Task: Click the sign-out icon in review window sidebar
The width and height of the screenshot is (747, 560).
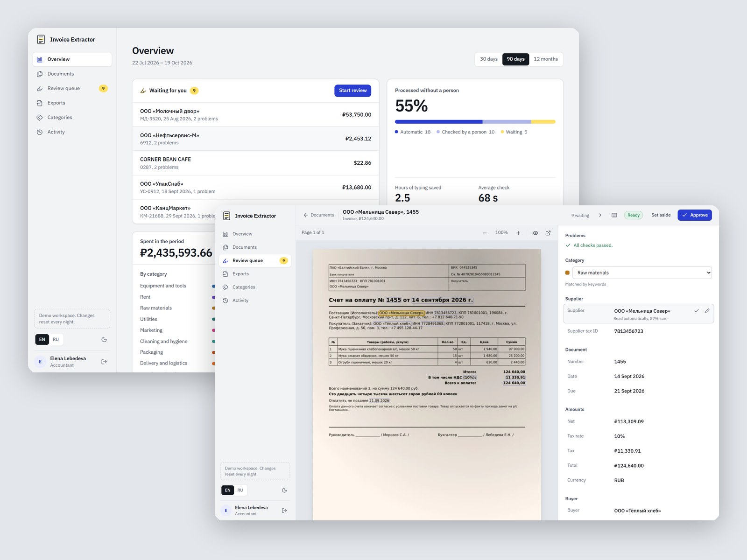Action: point(284,511)
